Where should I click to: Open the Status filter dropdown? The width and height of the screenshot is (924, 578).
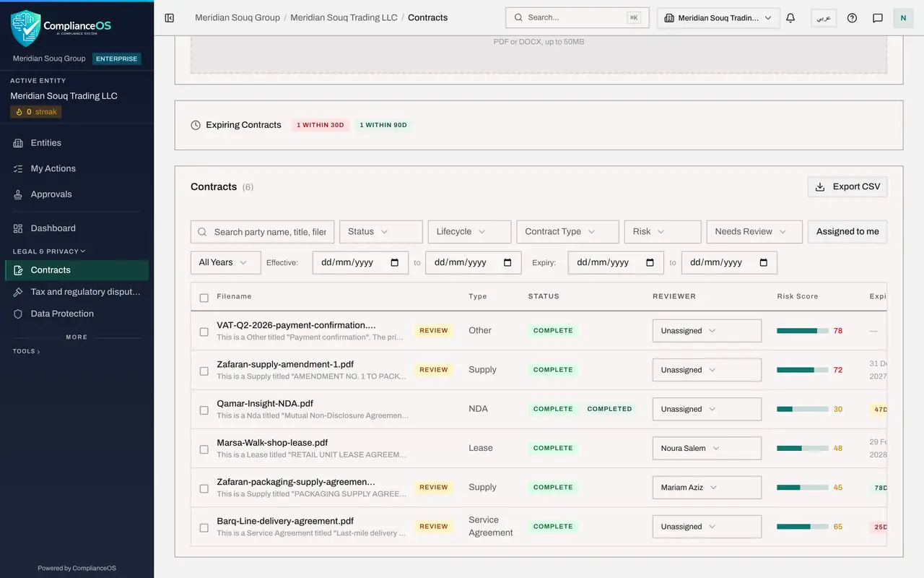[381, 232]
